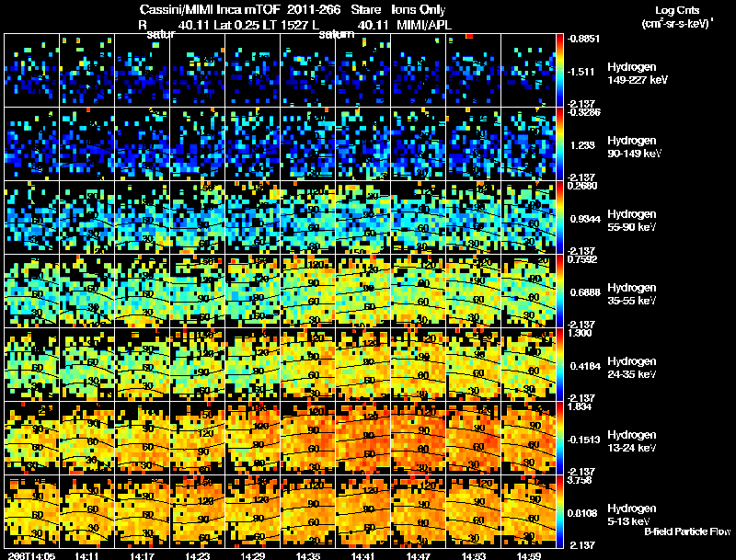
Task: Click the color bar for Hydrogen 55-90 keV
Action: [559, 218]
